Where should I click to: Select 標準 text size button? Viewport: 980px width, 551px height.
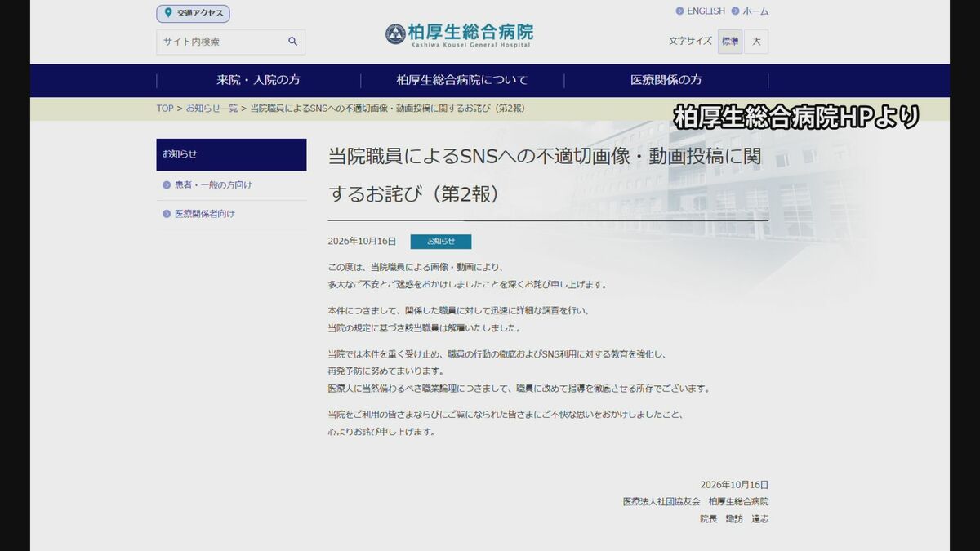(x=730, y=42)
